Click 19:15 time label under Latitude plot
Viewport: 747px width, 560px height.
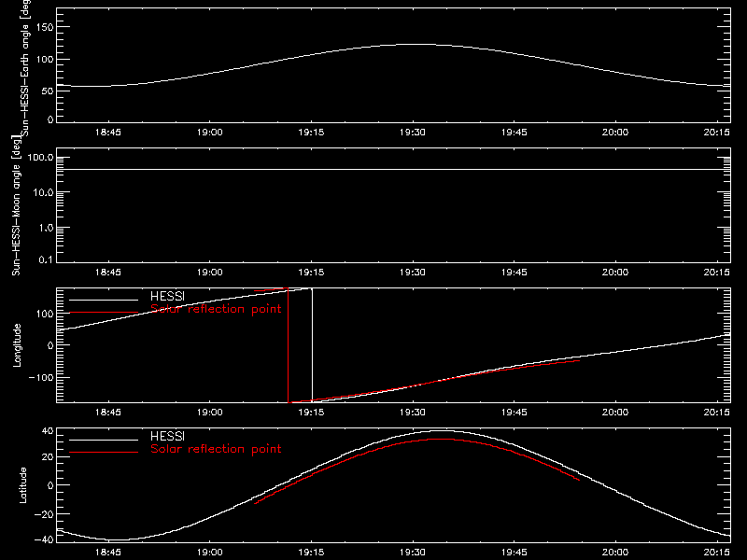tap(311, 553)
